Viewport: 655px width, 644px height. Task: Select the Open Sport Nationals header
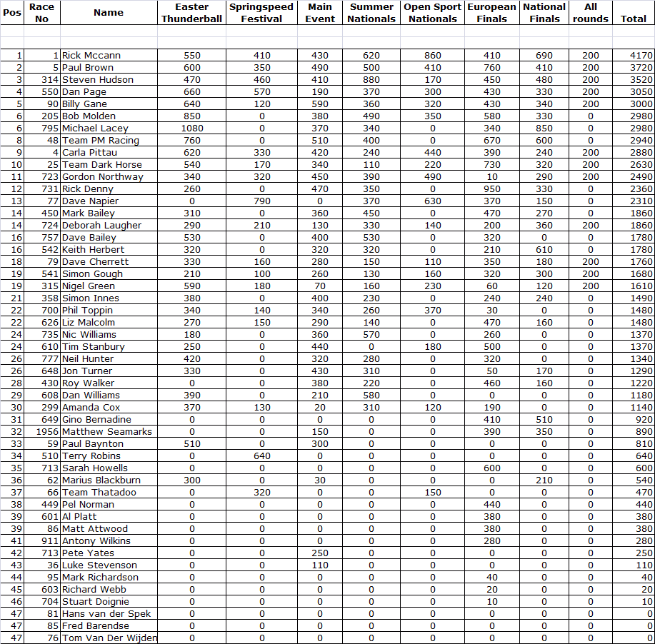[x=432, y=13]
